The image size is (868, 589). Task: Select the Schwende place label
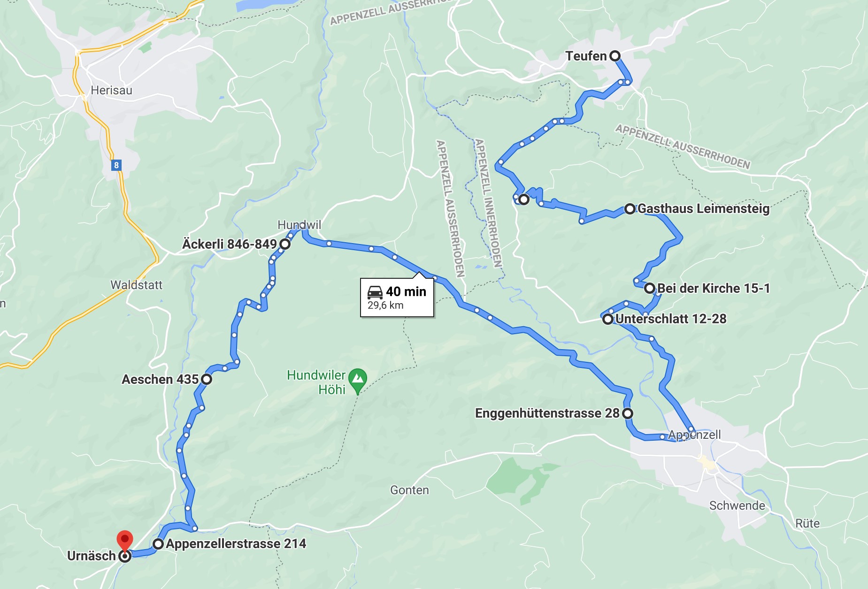737,505
